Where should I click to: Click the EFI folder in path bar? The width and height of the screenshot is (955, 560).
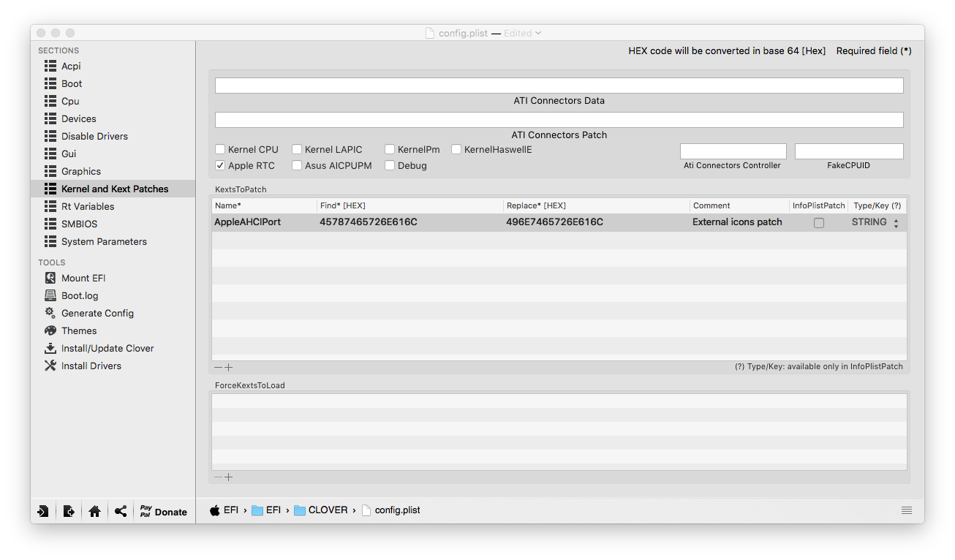click(266, 510)
